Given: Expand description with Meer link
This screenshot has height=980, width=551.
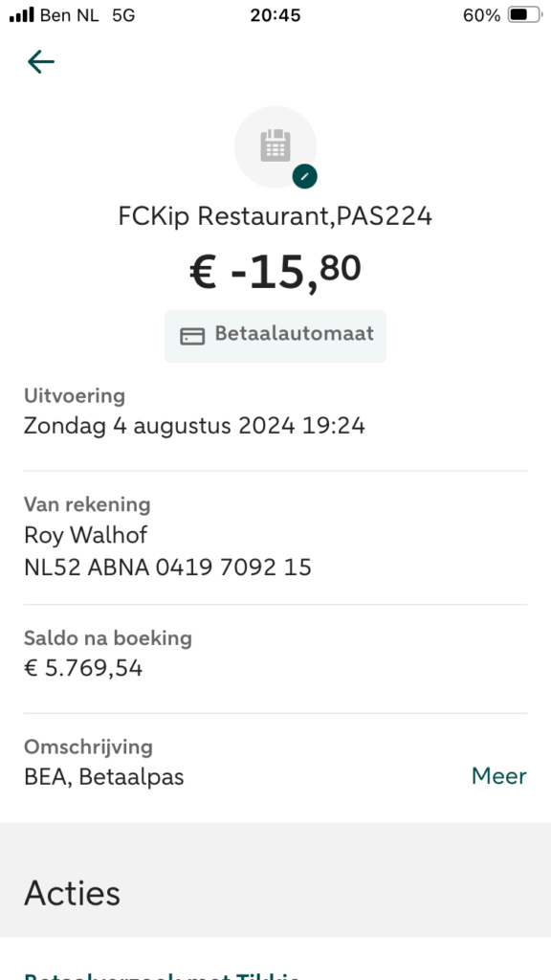Looking at the screenshot, I should tap(499, 776).
